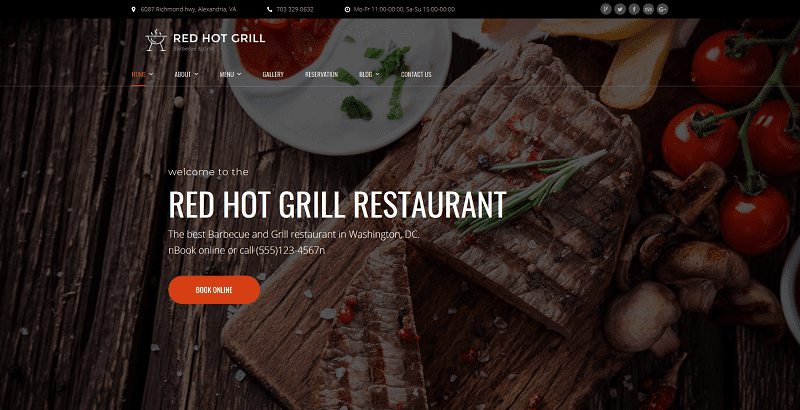Click the clock opening hours icon

click(347, 9)
